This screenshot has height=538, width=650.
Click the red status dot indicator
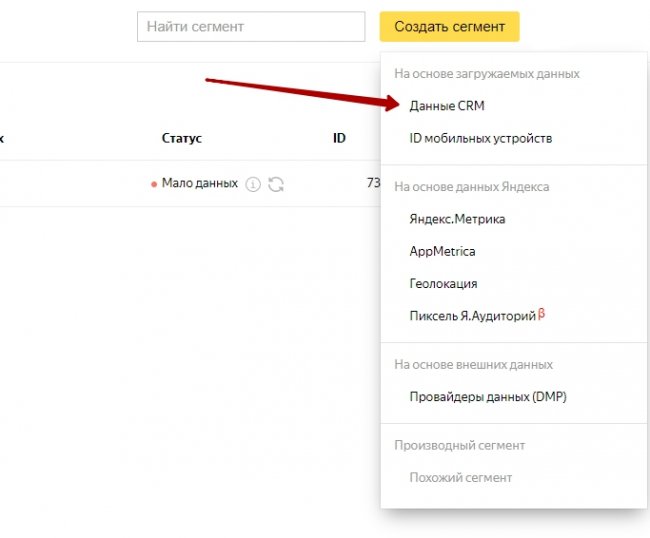coord(153,184)
